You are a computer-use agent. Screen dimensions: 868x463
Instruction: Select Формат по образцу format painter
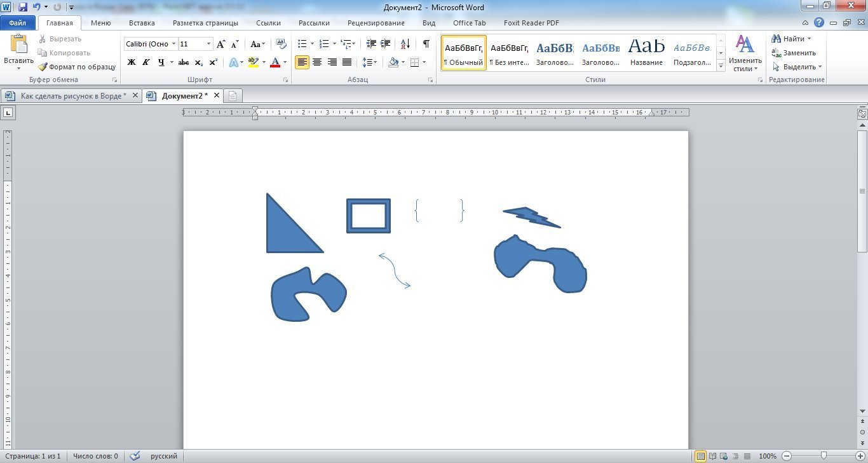click(77, 67)
